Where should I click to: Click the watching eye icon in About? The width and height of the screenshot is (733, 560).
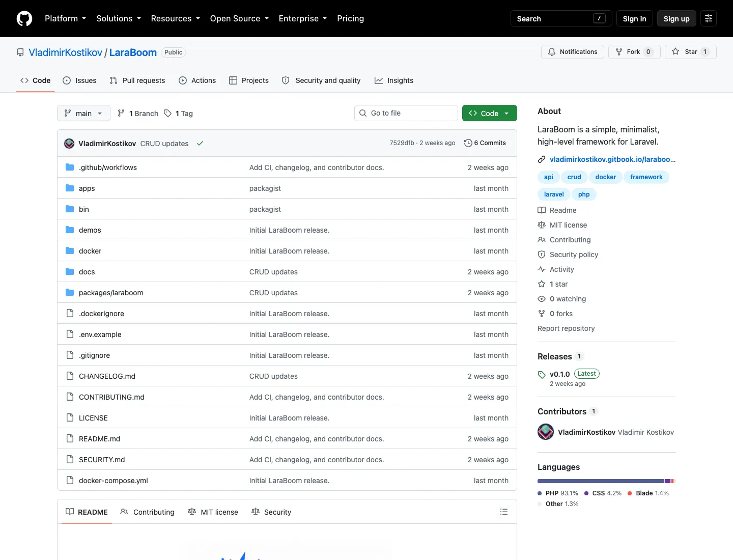542,299
